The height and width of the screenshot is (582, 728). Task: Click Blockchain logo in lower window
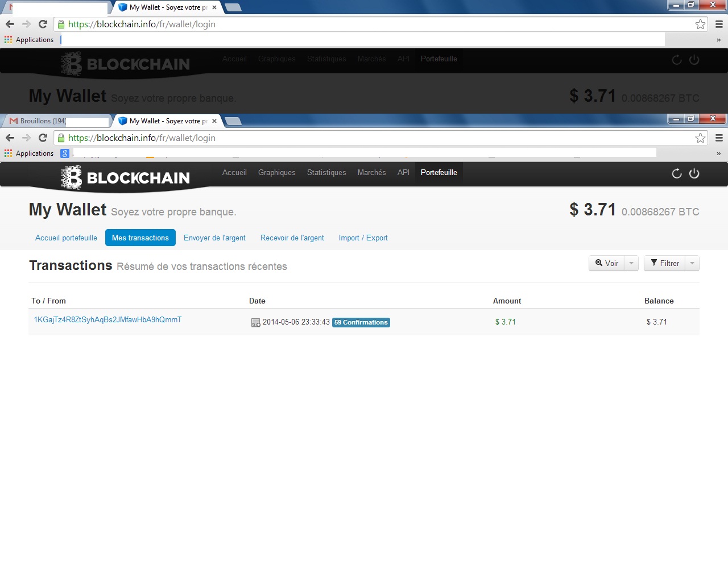pos(126,177)
